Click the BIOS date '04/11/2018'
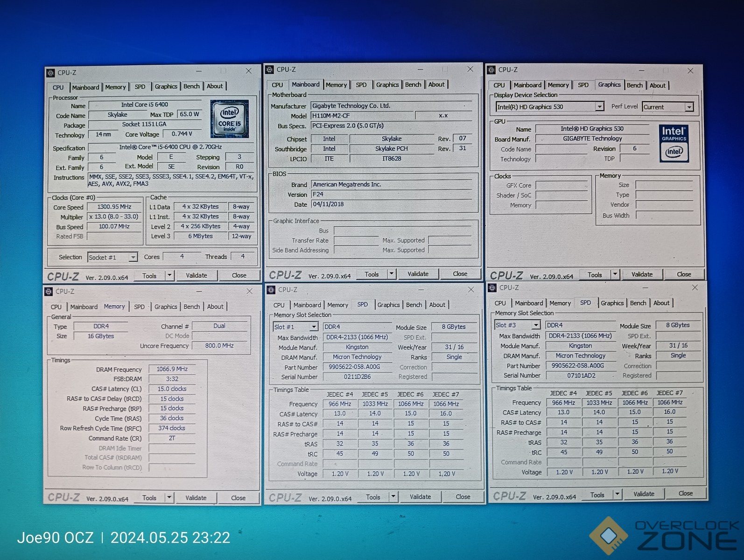 [392, 204]
